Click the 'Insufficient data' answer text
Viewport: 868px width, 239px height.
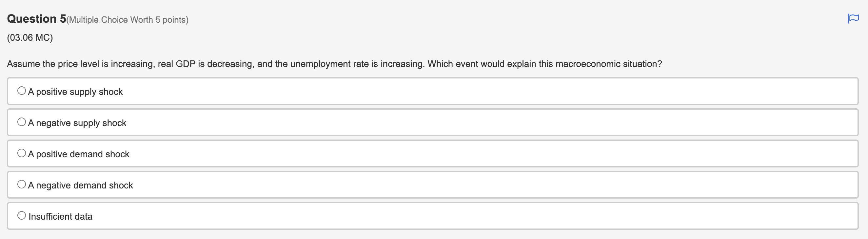pos(61,216)
